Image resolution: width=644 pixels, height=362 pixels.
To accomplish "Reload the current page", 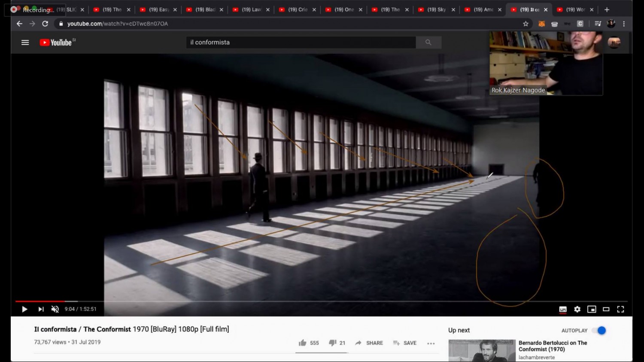I will (45, 24).
